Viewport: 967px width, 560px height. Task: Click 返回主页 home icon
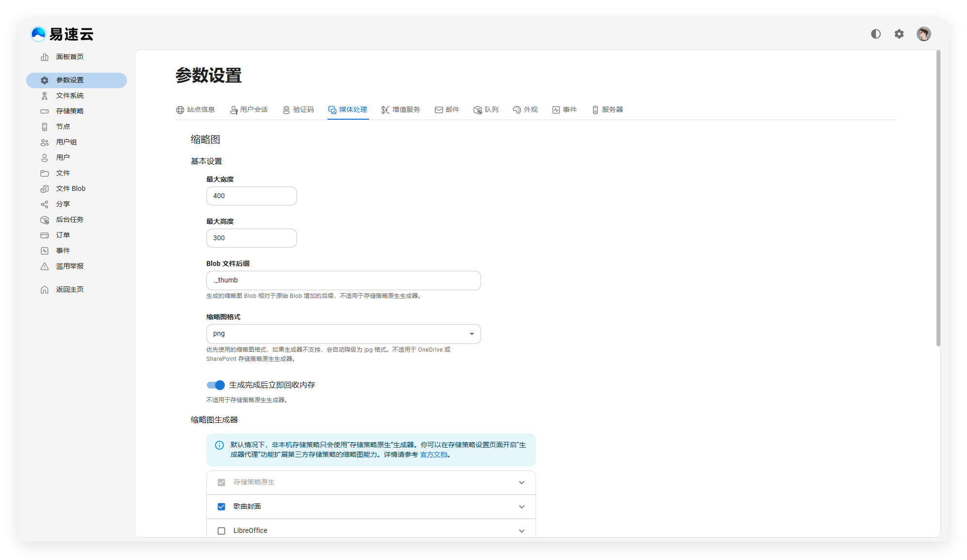45,289
